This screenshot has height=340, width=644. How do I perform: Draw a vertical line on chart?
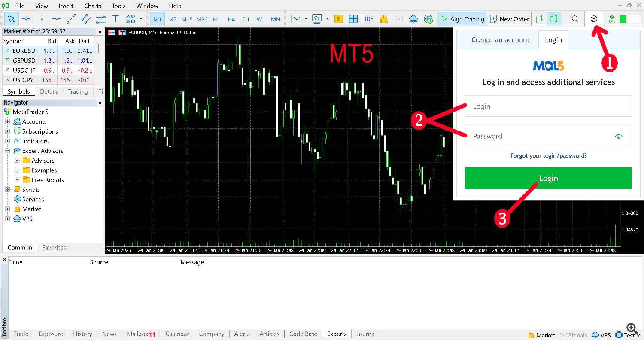click(x=42, y=19)
